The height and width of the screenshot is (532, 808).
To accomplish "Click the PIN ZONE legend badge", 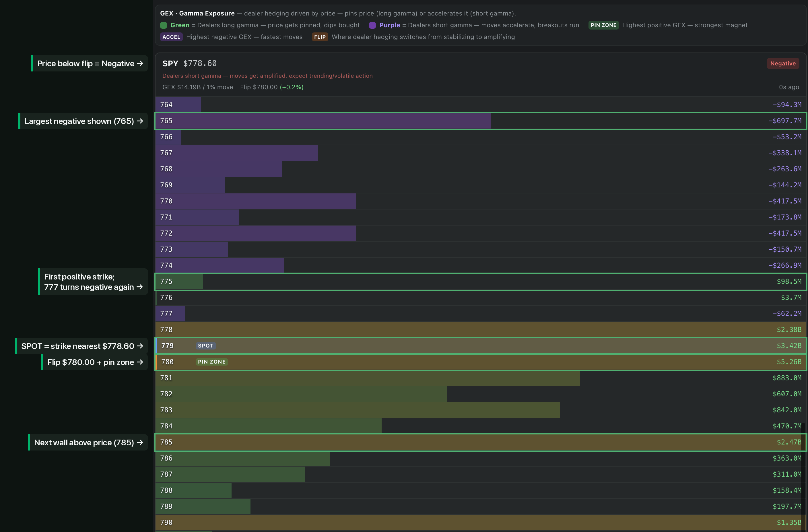I will pos(603,25).
